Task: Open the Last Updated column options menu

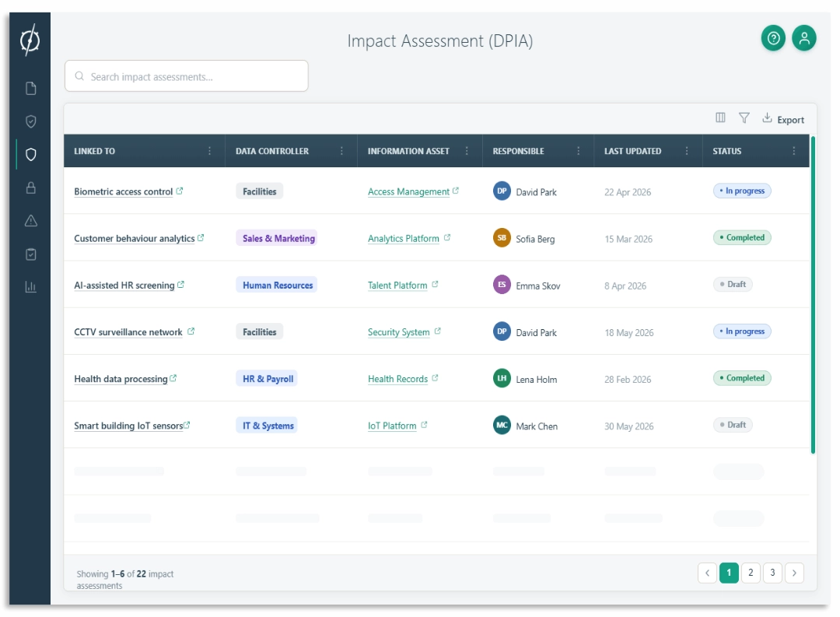Action: [687, 151]
